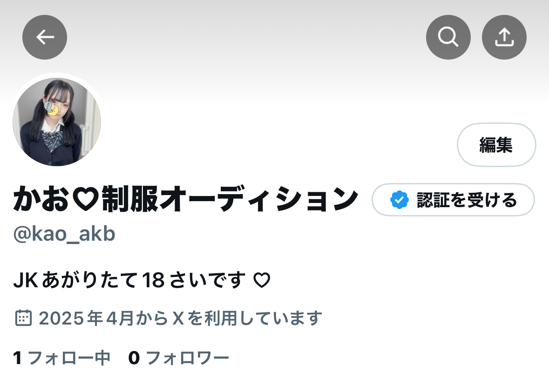
Task: Open the 1 フォロー中 following list
Action: [61, 358]
